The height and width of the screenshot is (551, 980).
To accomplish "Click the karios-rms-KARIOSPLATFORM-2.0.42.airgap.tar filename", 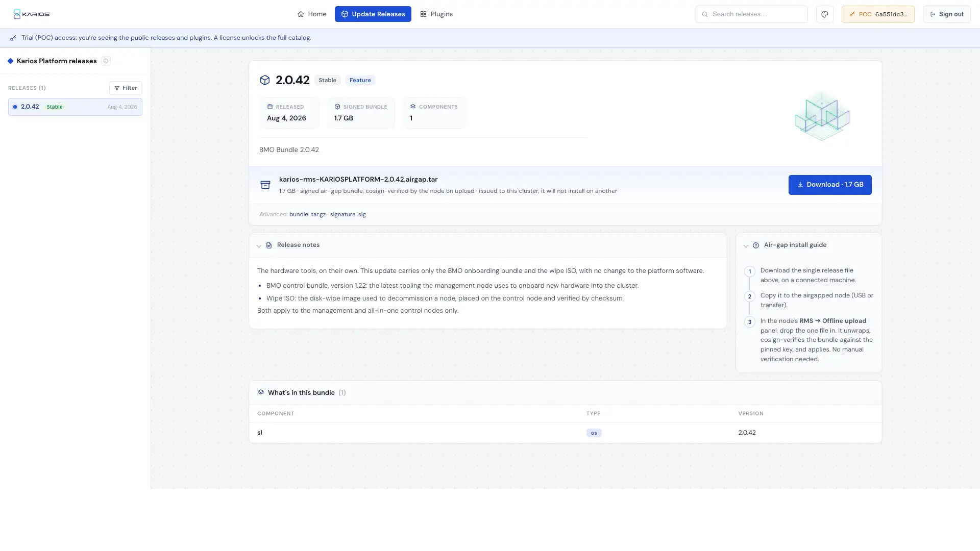I will pyautogui.click(x=358, y=180).
